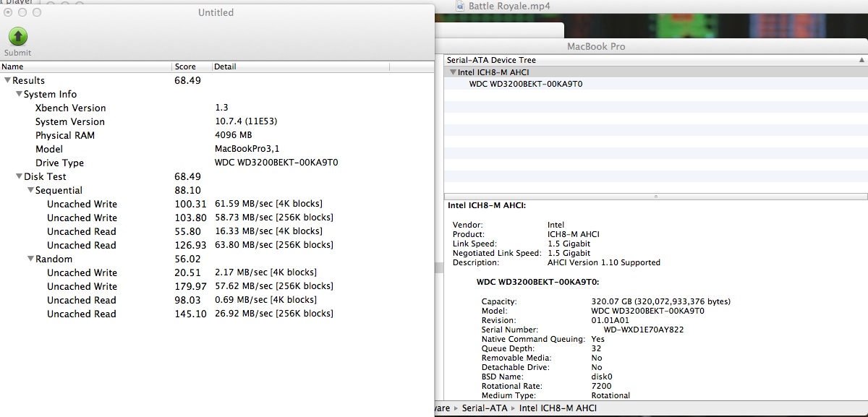Select the Physical RAM row

coord(217,135)
